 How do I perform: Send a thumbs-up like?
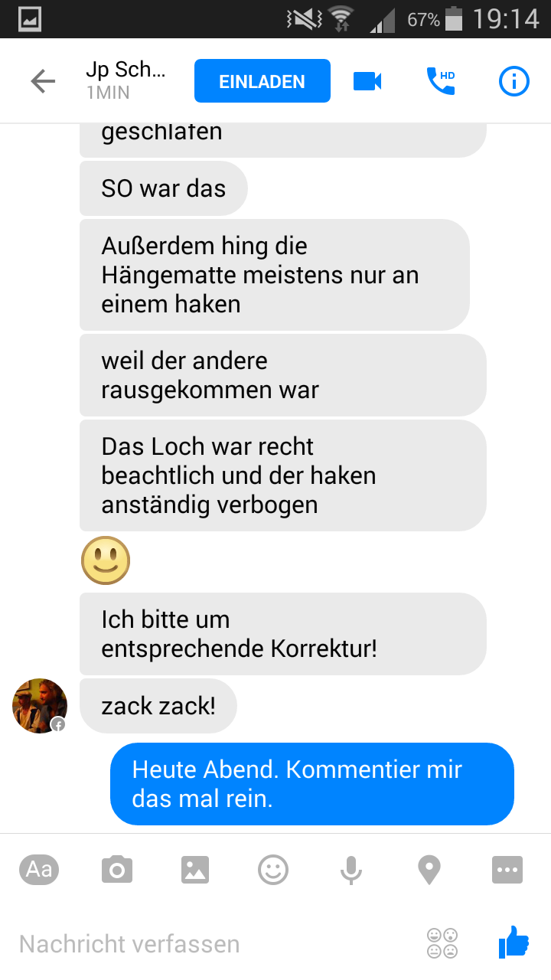pyautogui.click(x=514, y=942)
